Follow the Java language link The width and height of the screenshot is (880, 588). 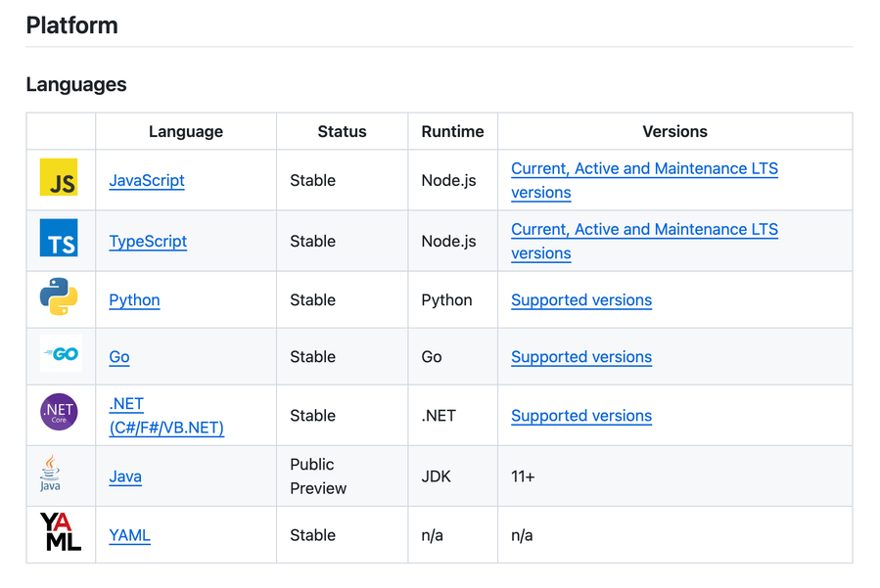125,476
